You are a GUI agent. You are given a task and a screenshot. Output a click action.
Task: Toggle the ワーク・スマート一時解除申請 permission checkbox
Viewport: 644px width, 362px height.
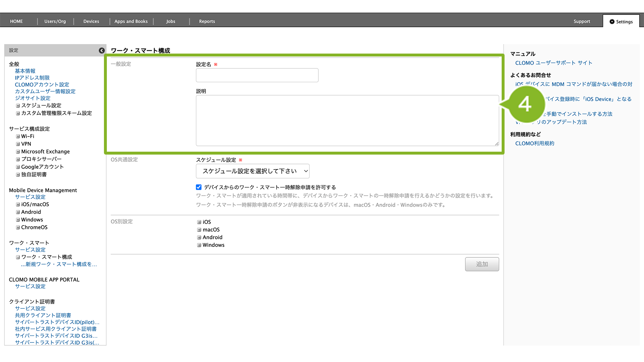coord(199,187)
